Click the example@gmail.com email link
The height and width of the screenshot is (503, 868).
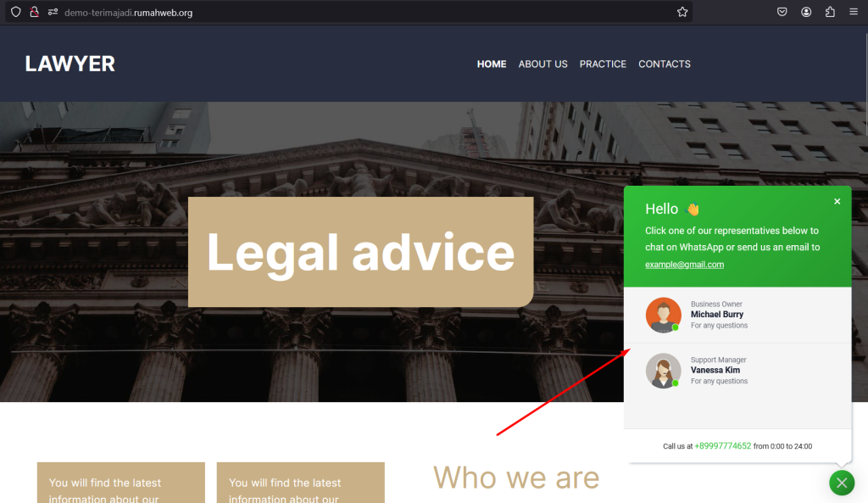pos(684,265)
